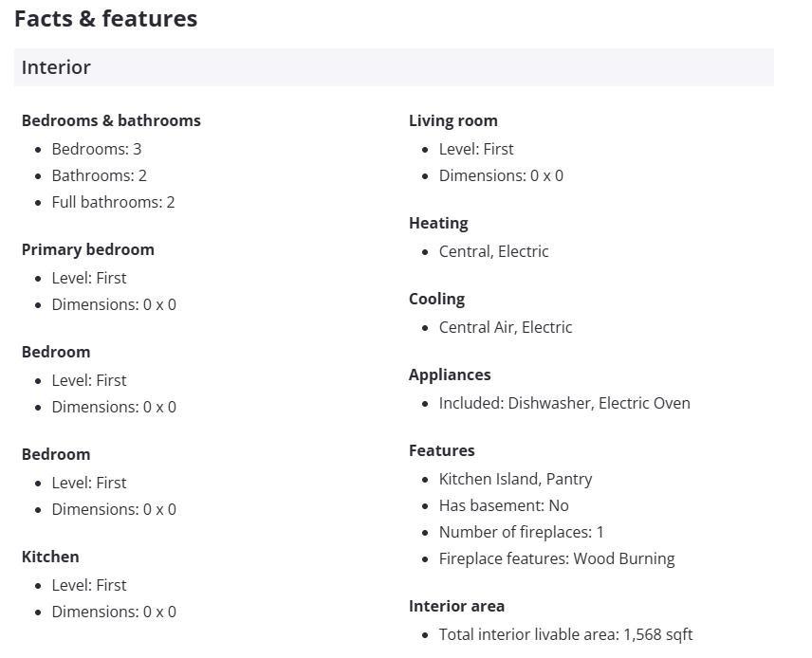Click the Cooling subheading
The image size is (812, 658).
pos(436,299)
